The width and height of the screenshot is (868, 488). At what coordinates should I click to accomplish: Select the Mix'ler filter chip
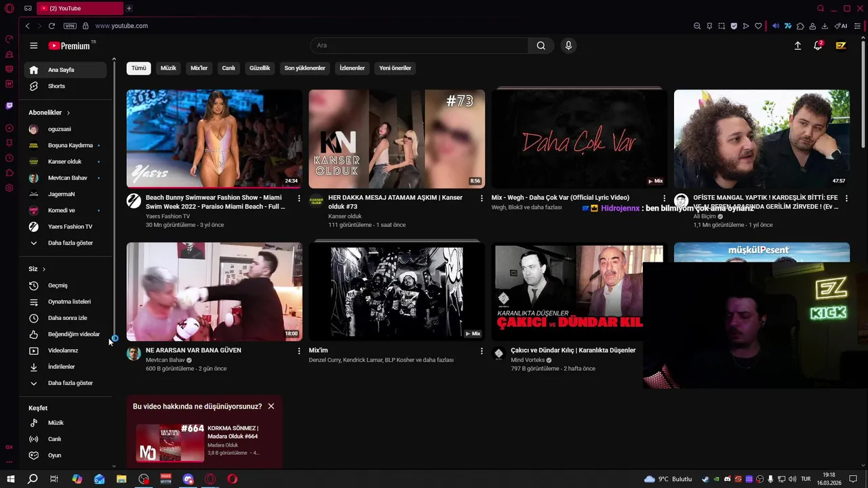[199, 68]
